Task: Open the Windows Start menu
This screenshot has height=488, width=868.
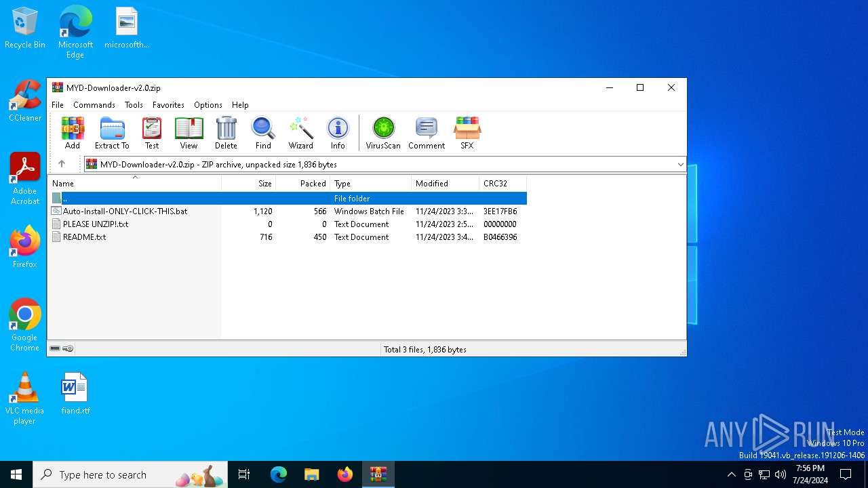Action: (16, 474)
